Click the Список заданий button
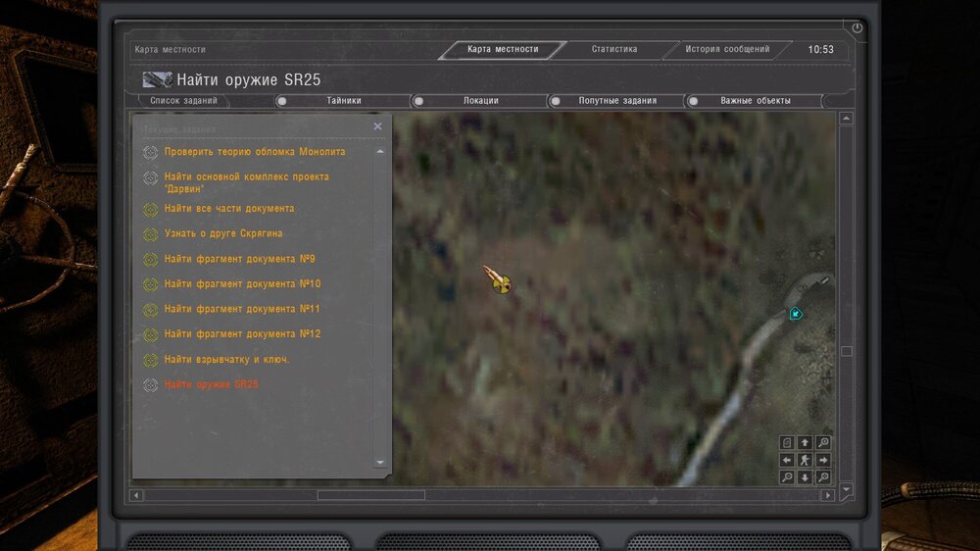This screenshot has width=980, height=551. [x=184, y=101]
